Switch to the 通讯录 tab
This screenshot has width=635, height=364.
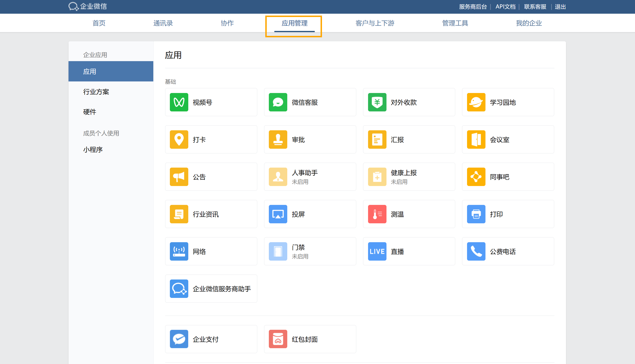(163, 23)
